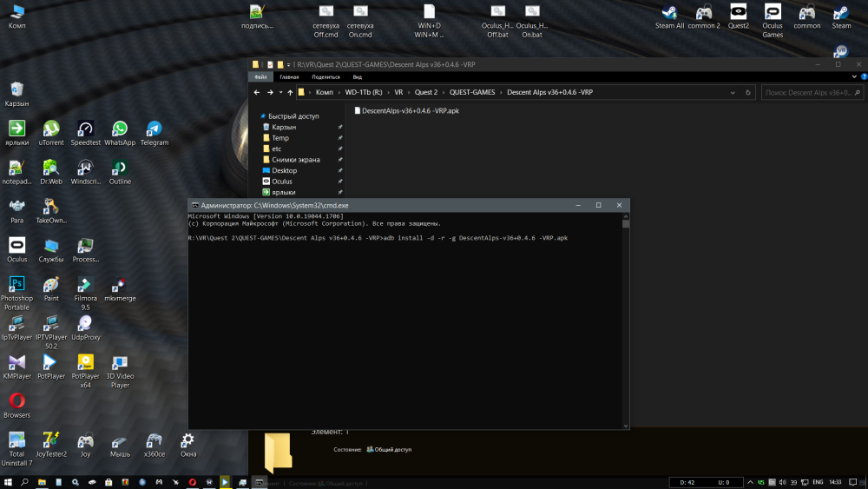Go back in Explorer navigation
Screen dimensions: 868x489
tap(257, 92)
